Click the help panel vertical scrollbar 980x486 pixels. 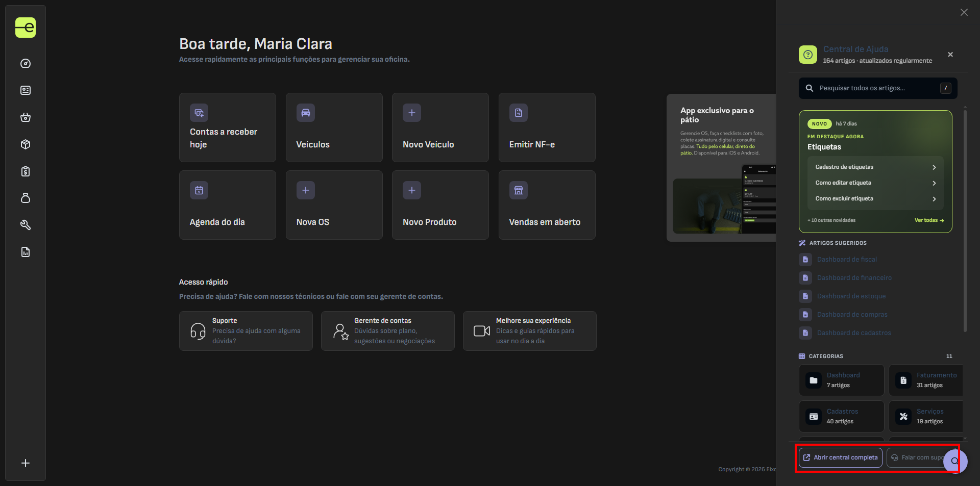[965, 220]
